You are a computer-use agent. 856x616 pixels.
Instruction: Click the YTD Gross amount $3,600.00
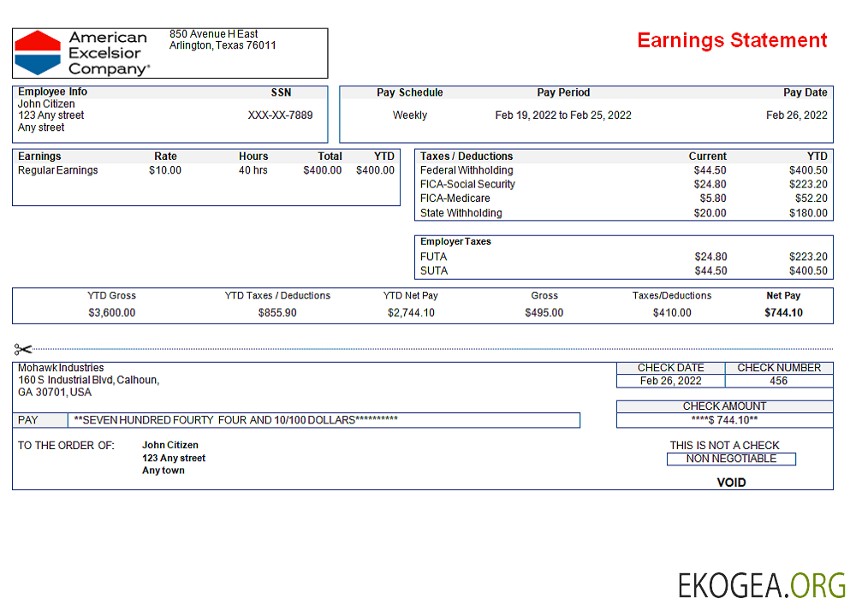click(x=111, y=313)
